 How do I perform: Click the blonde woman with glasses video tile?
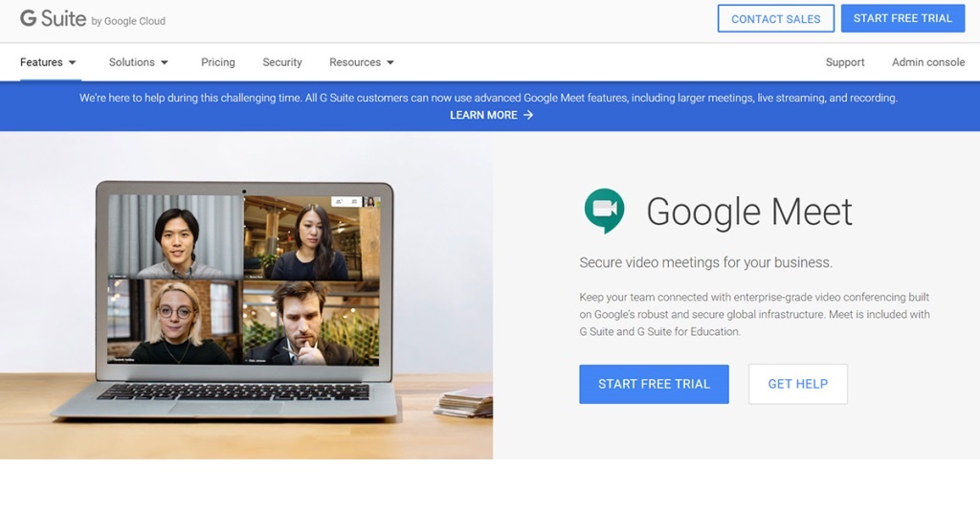[175, 322]
